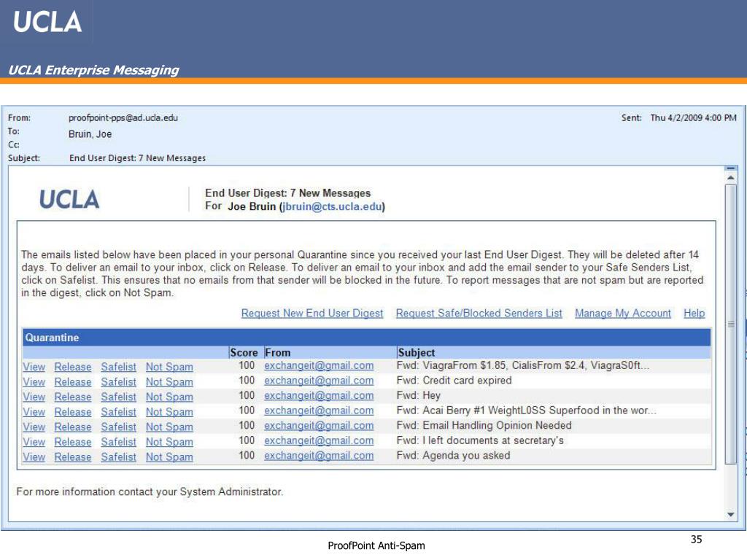Click the sender address proofpoint-pps@ad.ucla.edu
The image size is (747, 560).
tap(123, 117)
